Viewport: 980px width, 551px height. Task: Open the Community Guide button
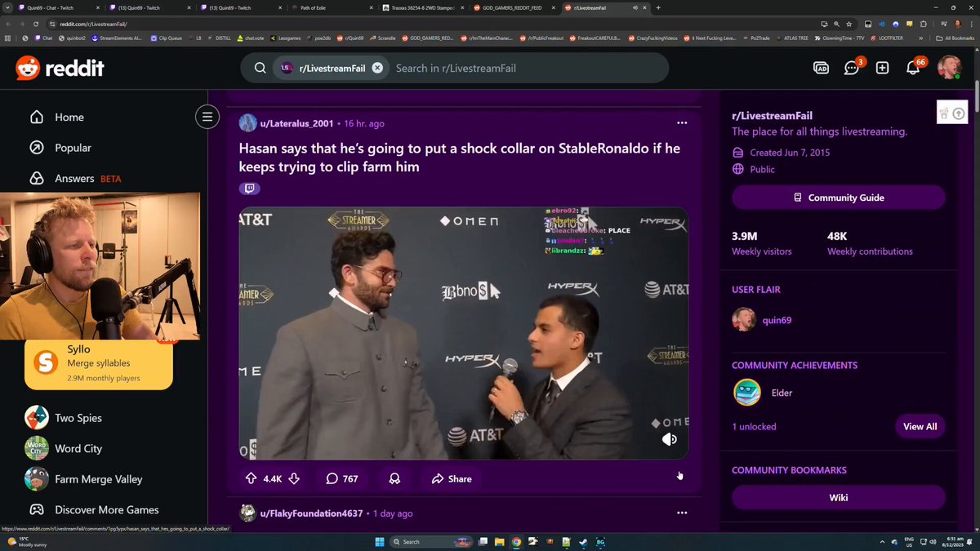839,198
